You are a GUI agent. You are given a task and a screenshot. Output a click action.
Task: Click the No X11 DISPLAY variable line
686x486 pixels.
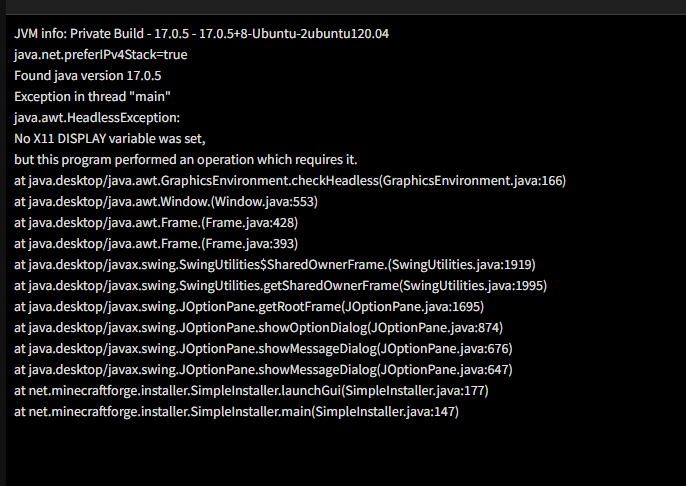coord(110,139)
